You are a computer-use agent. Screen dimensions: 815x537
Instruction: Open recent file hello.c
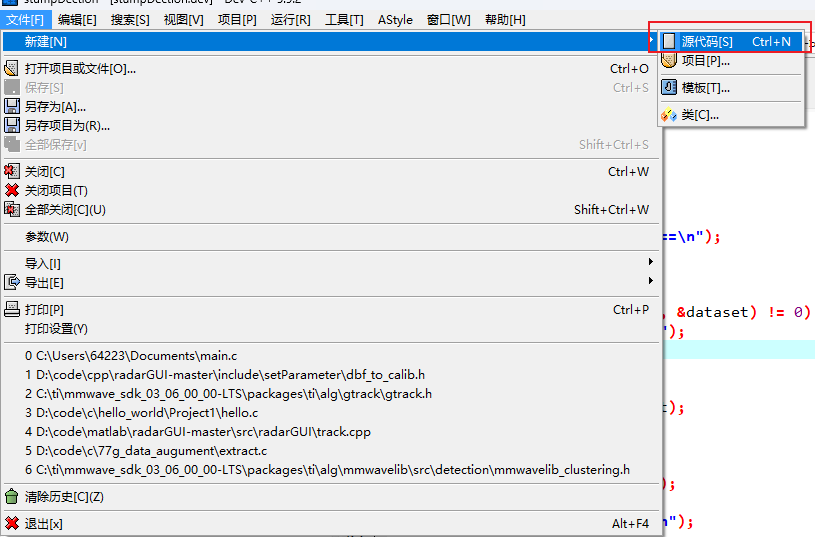click(331, 412)
